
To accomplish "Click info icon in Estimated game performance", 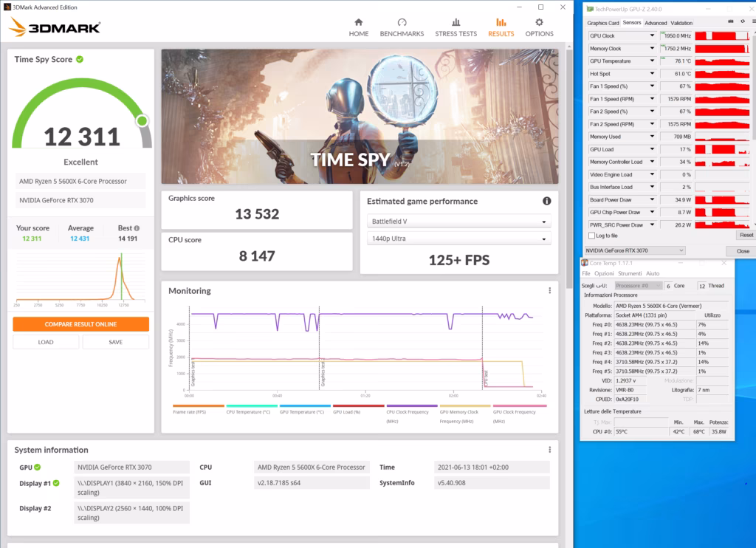I will coord(546,201).
